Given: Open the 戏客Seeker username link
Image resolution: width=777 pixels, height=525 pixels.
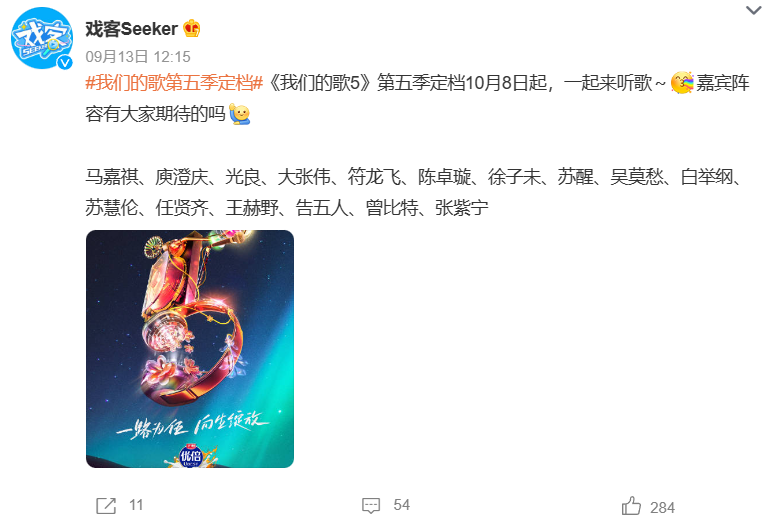Looking at the screenshot, I should tap(131, 29).
